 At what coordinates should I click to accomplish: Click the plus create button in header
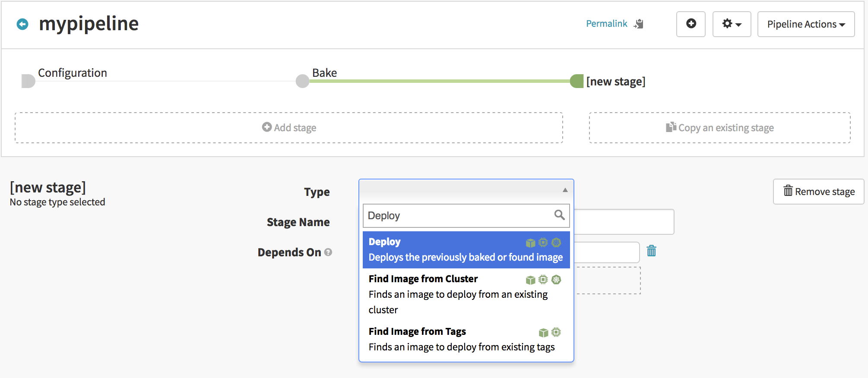tap(691, 24)
